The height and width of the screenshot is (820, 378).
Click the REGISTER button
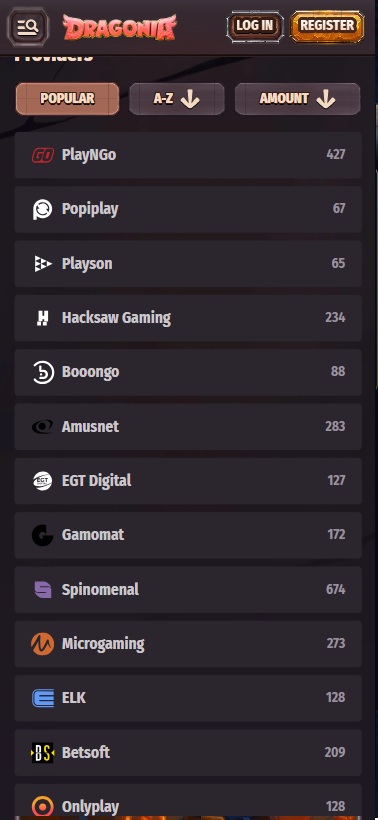(327, 26)
